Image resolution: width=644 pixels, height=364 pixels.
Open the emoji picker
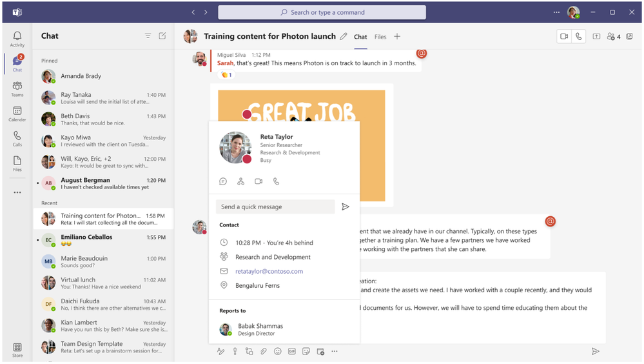click(x=278, y=351)
